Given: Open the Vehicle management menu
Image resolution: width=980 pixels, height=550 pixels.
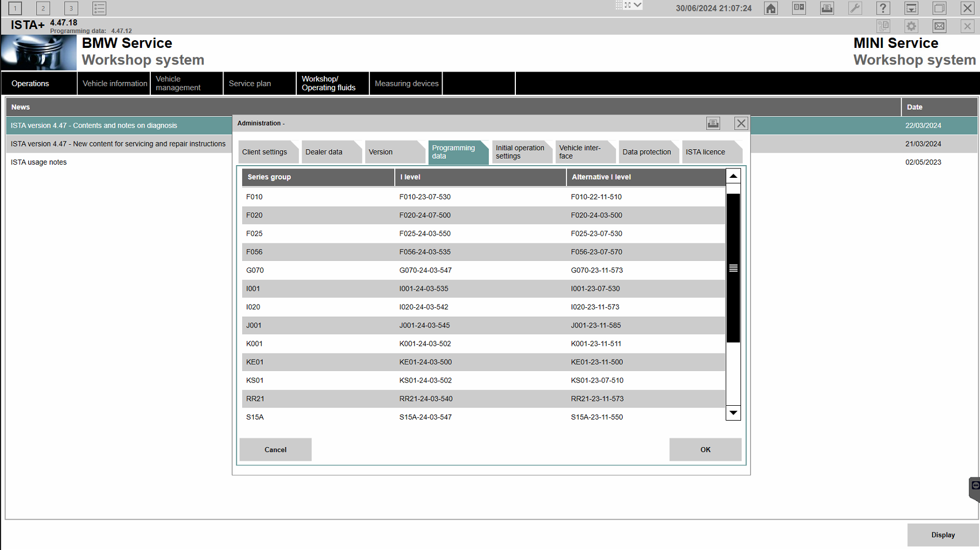Looking at the screenshot, I should 187,84.
